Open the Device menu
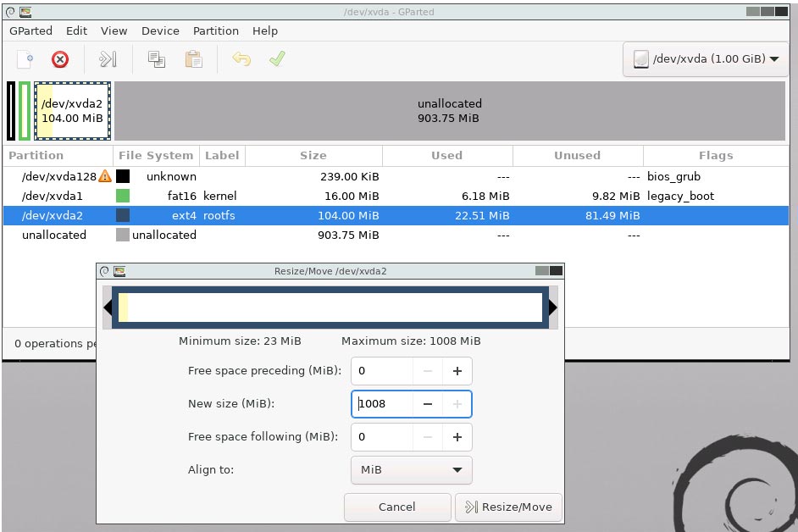The height and width of the screenshot is (532, 798). coord(160,30)
